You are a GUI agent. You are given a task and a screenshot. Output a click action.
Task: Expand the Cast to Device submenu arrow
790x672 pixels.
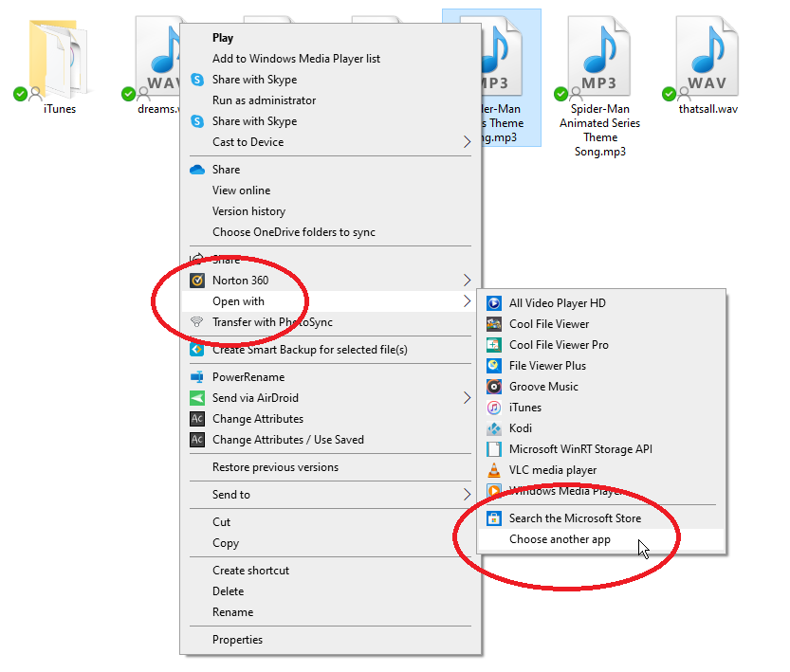coord(467,142)
